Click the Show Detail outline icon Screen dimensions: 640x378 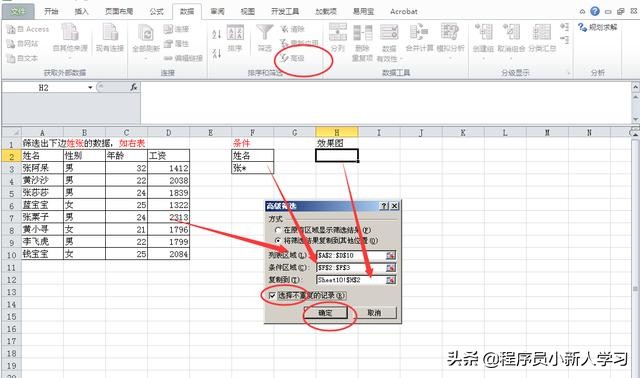(564, 27)
